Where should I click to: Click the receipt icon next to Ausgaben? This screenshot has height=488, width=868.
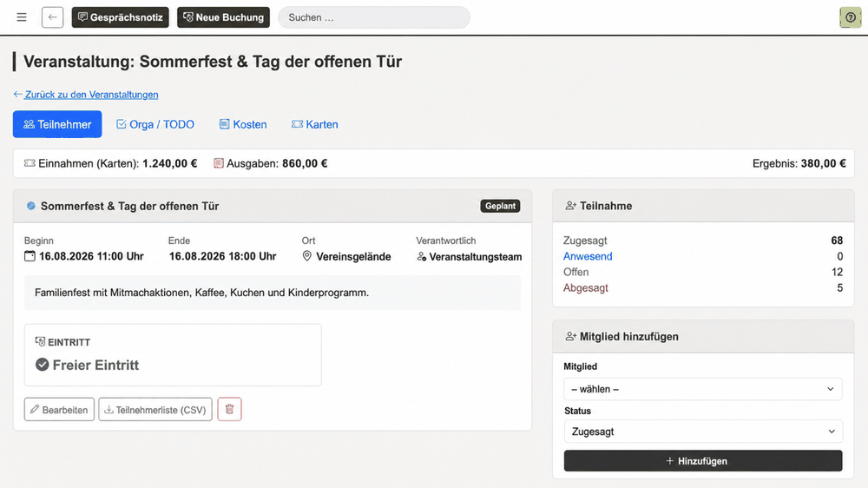(x=219, y=163)
